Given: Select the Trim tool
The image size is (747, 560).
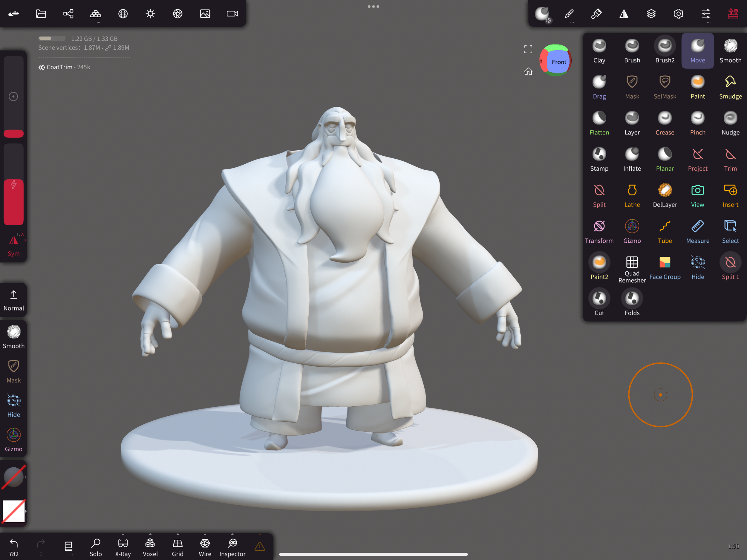Looking at the screenshot, I should tap(730, 159).
